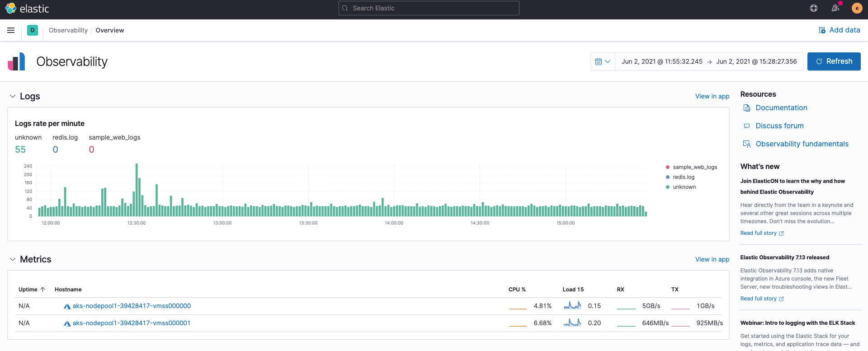Click the 925MB/s TX value
Viewport: 868px width, 351px height.
(710, 323)
